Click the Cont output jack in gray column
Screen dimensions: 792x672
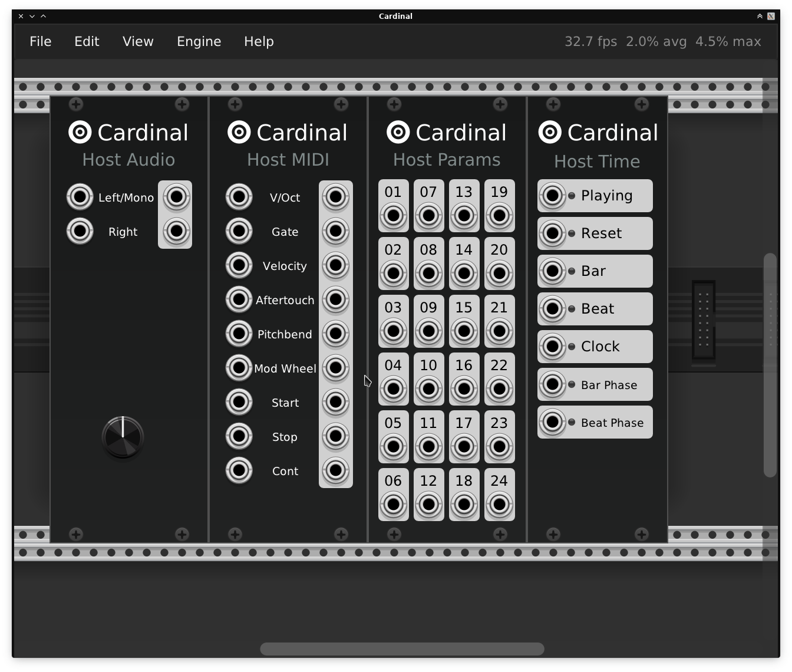pos(336,470)
